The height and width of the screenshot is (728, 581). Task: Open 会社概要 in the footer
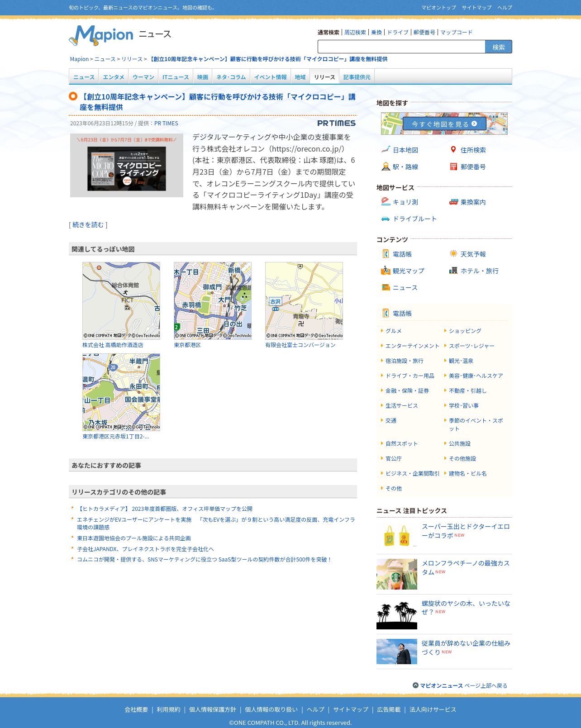136,709
